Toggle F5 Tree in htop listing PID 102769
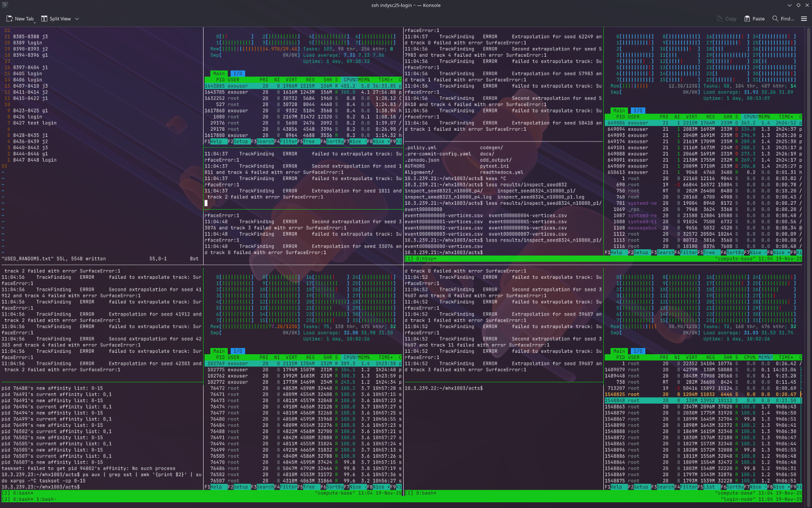Viewport: 812px width, 508px height. click(309, 487)
